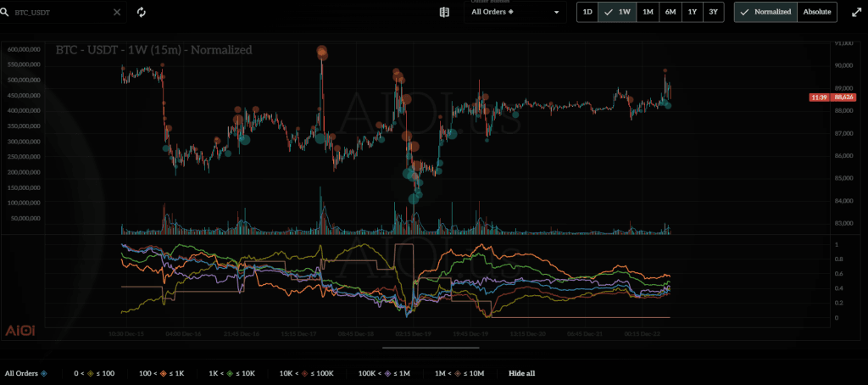Clear the BTC_USDT search field
This screenshot has width=868, height=385.
117,13
